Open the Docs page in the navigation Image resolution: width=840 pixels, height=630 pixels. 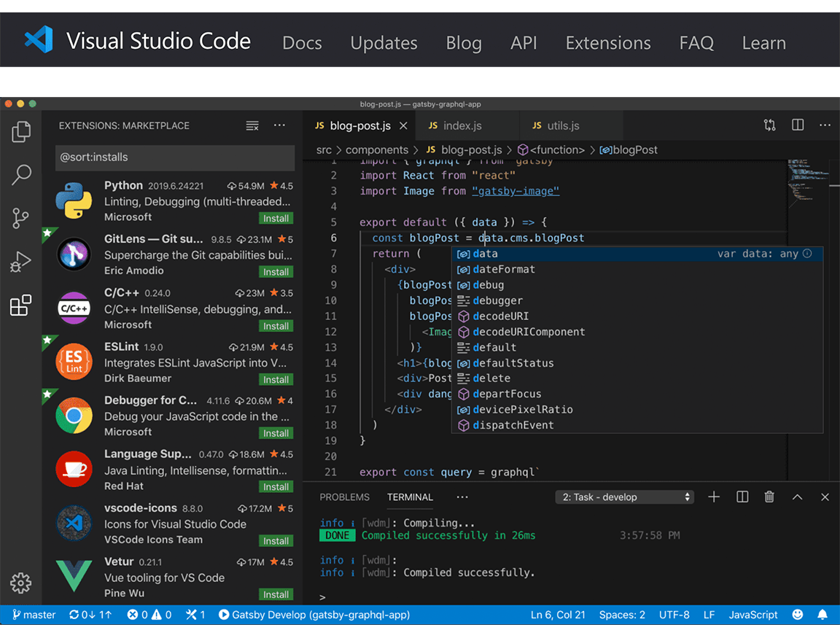tap(302, 43)
